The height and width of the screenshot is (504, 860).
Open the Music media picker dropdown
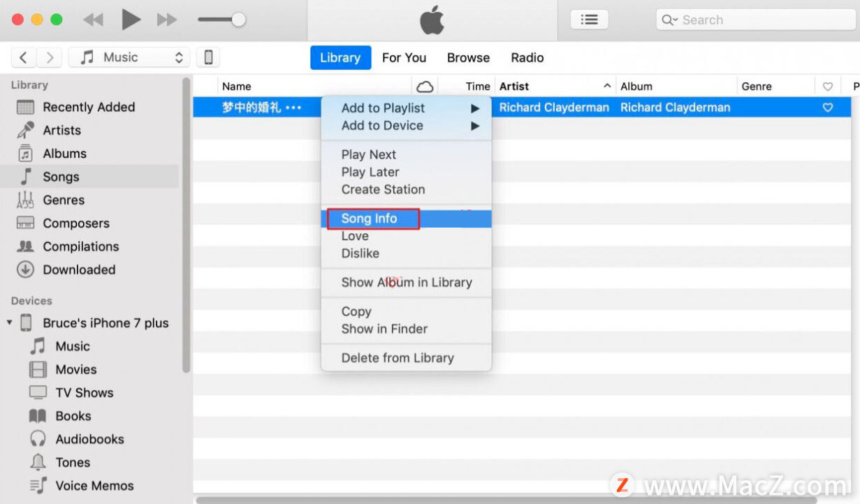point(129,57)
